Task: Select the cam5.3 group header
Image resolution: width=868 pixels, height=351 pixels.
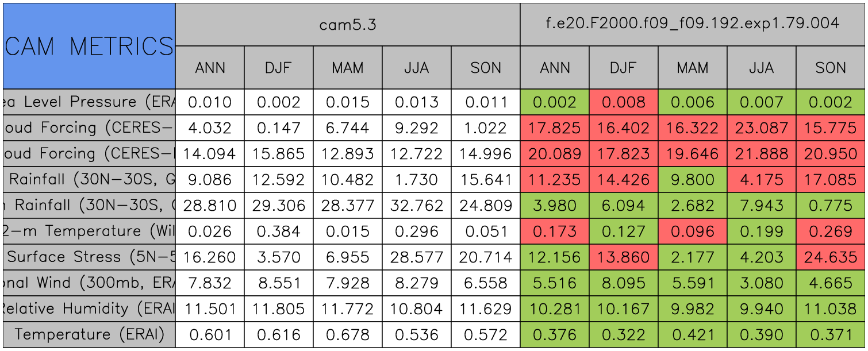Action: pyautogui.click(x=347, y=25)
